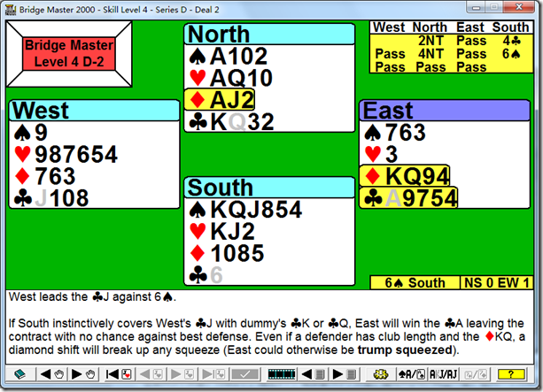Jump to the last card played (grayed)
Image resolution: width=543 pixels, height=392 pixels.
click(213, 374)
